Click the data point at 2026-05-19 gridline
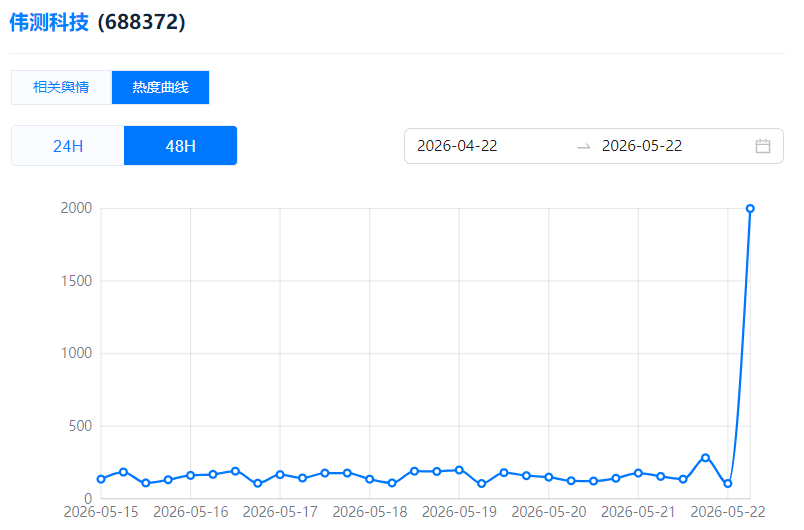 coord(459,470)
